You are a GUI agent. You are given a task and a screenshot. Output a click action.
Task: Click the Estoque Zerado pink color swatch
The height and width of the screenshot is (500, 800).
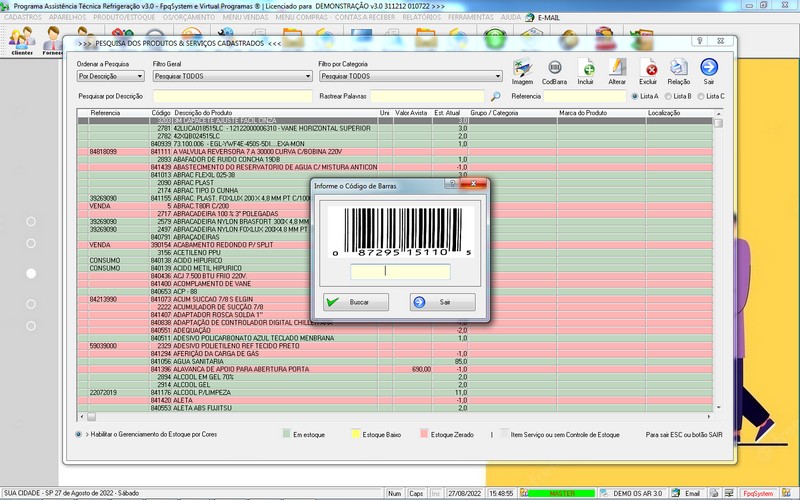tap(424, 434)
